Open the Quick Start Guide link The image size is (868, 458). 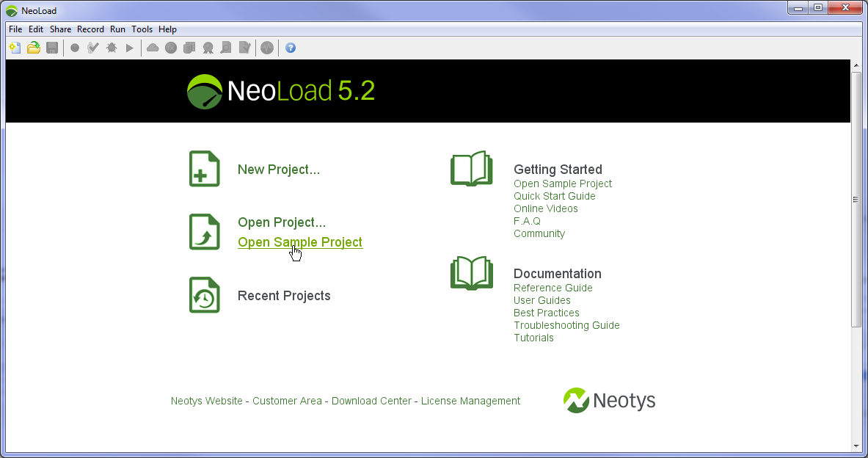pyautogui.click(x=554, y=196)
